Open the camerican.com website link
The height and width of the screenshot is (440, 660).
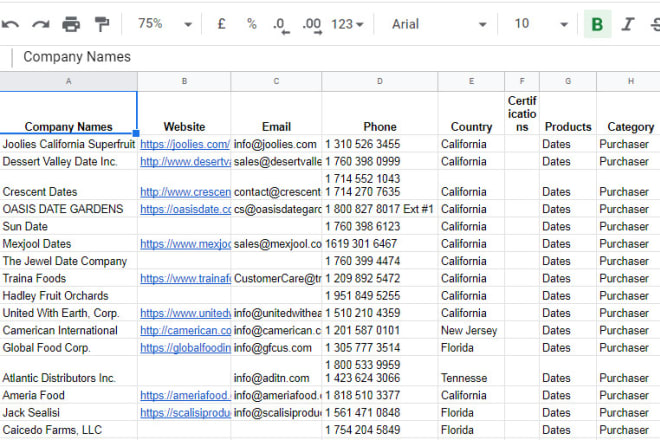point(185,330)
